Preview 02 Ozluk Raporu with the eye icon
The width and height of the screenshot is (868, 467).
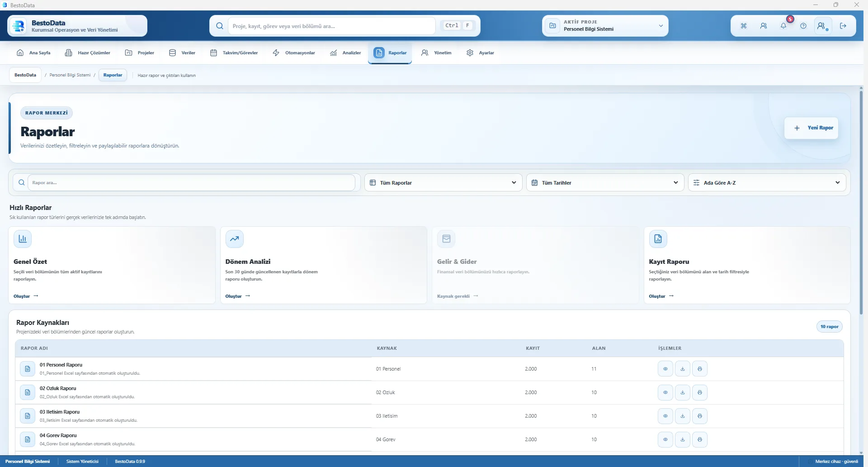click(x=665, y=392)
